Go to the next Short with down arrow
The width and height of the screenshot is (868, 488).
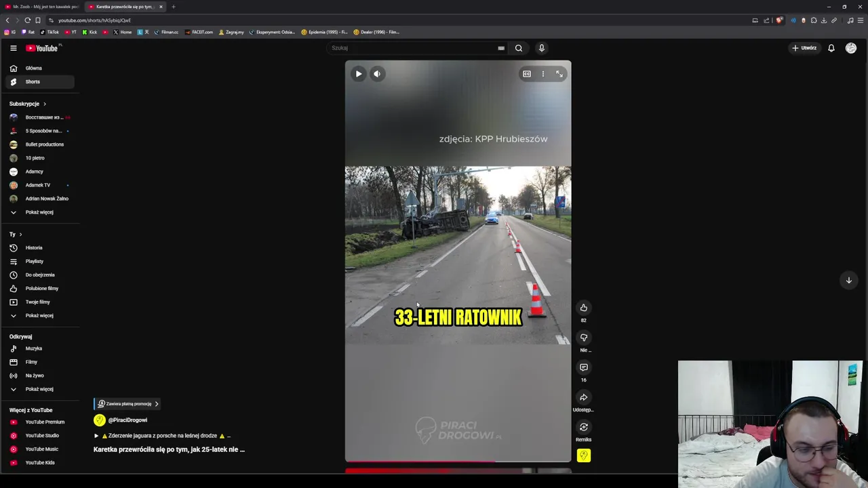[x=848, y=281]
